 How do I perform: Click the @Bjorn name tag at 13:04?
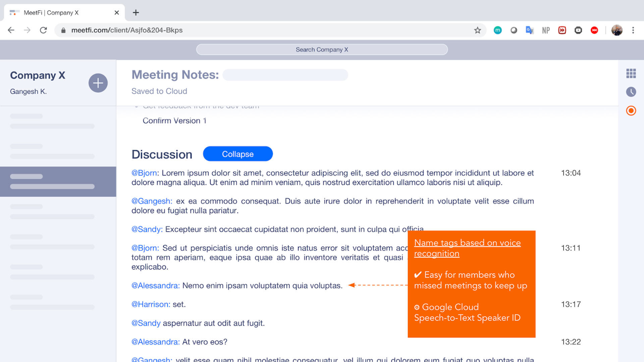click(144, 173)
